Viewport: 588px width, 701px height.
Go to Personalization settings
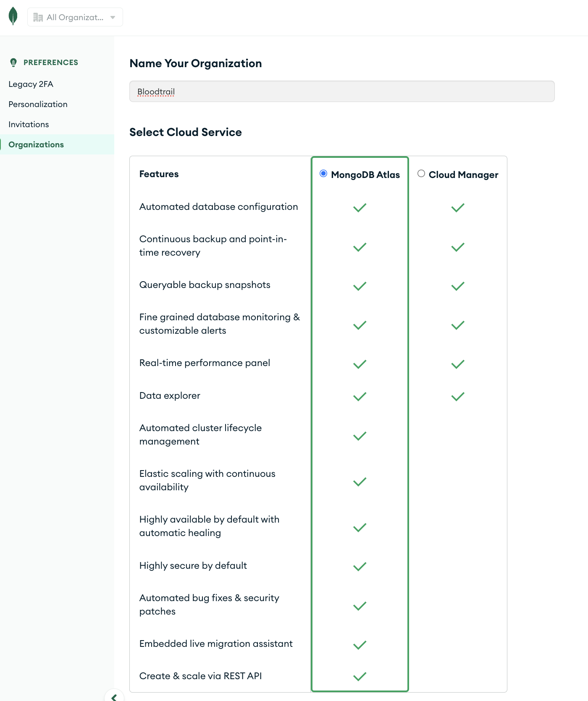[38, 104]
